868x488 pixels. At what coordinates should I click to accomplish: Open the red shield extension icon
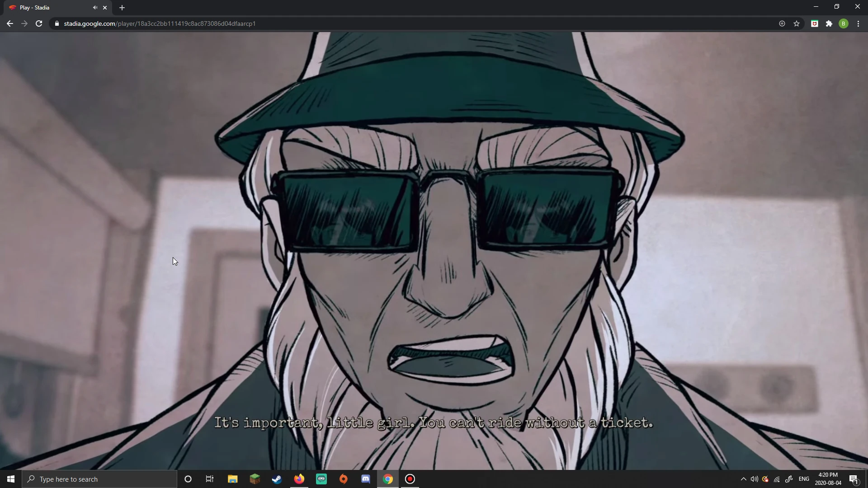tap(814, 23)
